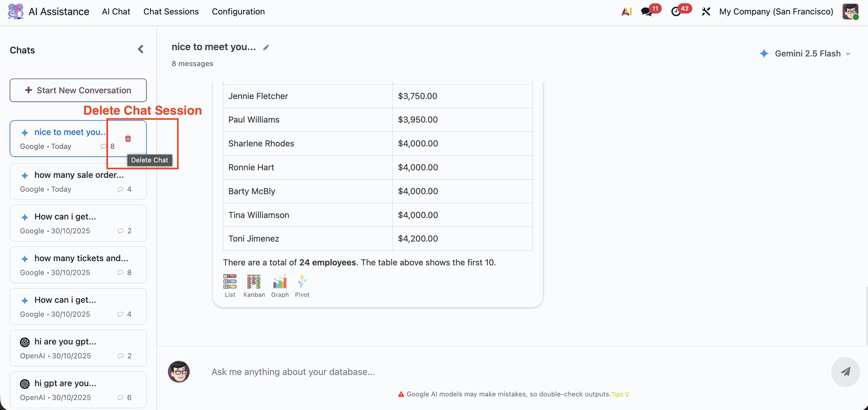Edit chat title with pencil icon
This screenshot has height=410, width=868.
click(x=266, y=47)
